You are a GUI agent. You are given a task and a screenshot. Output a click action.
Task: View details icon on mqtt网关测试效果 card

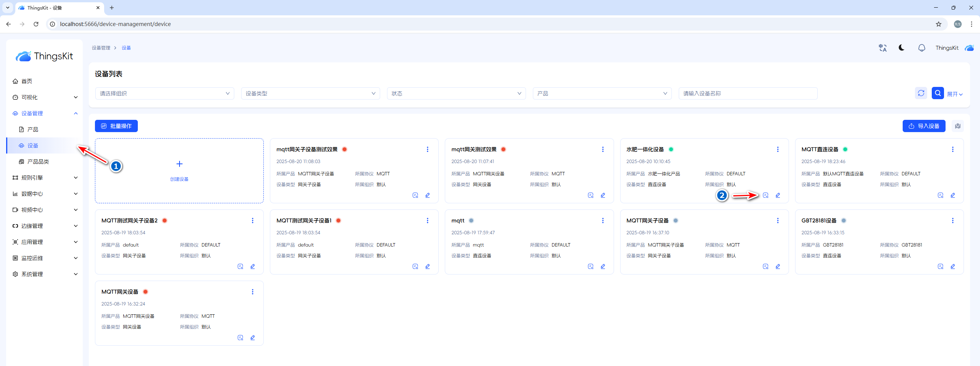[590, 195]
